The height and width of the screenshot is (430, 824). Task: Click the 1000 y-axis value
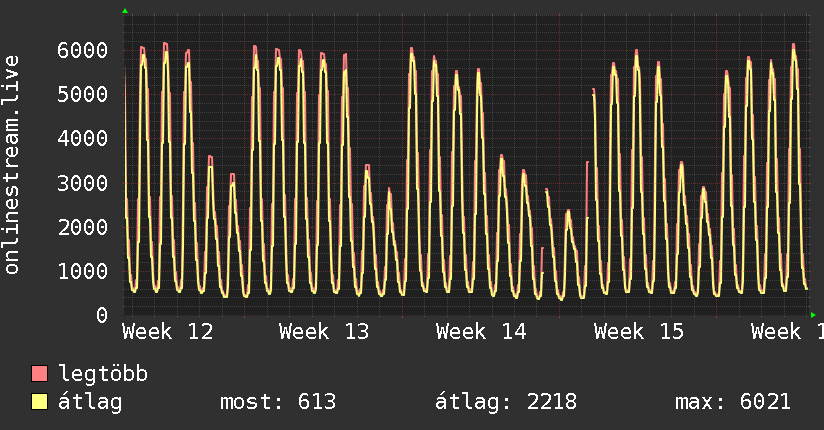click(x=83, y=271)
